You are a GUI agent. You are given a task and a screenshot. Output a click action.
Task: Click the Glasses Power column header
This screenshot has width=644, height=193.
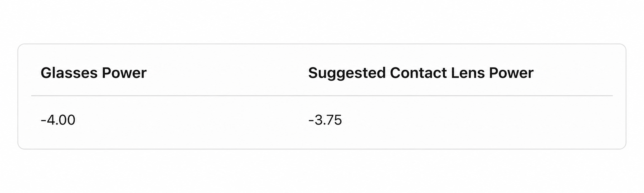coord(93,73)
